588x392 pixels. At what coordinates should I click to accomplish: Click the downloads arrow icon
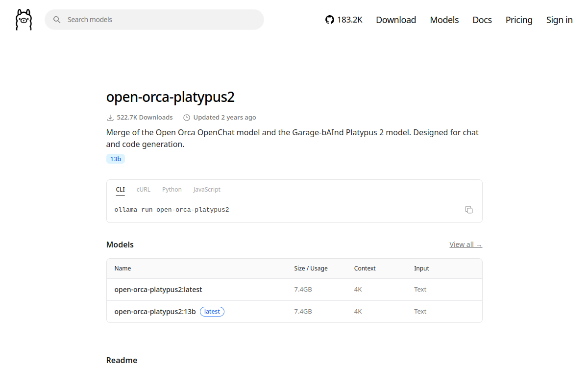pyautogui.click(x=110, y=118)
